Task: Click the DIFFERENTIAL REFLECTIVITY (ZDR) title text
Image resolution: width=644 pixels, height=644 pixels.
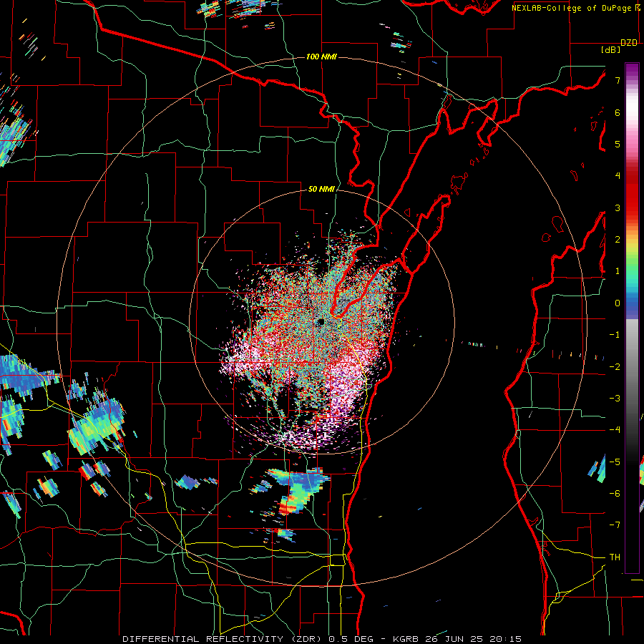Action: tap(223, 639)
